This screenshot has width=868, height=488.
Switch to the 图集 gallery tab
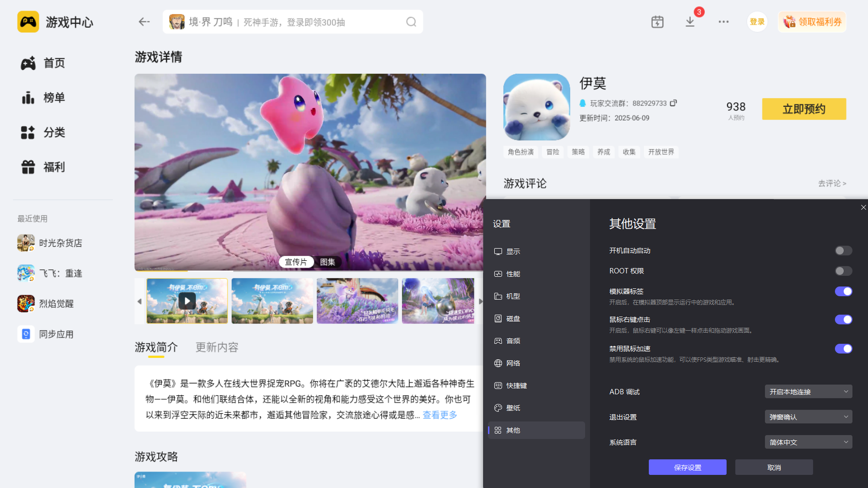click(x=329, y=262)
